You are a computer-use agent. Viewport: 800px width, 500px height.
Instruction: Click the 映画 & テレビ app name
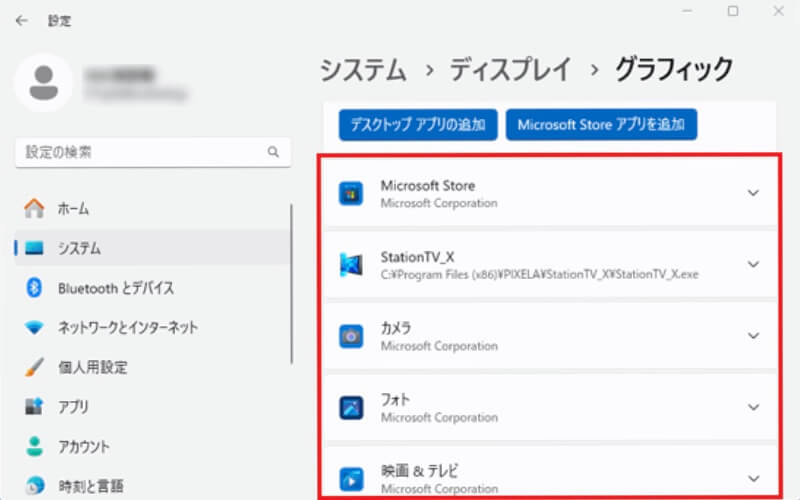tap(419, 470)
